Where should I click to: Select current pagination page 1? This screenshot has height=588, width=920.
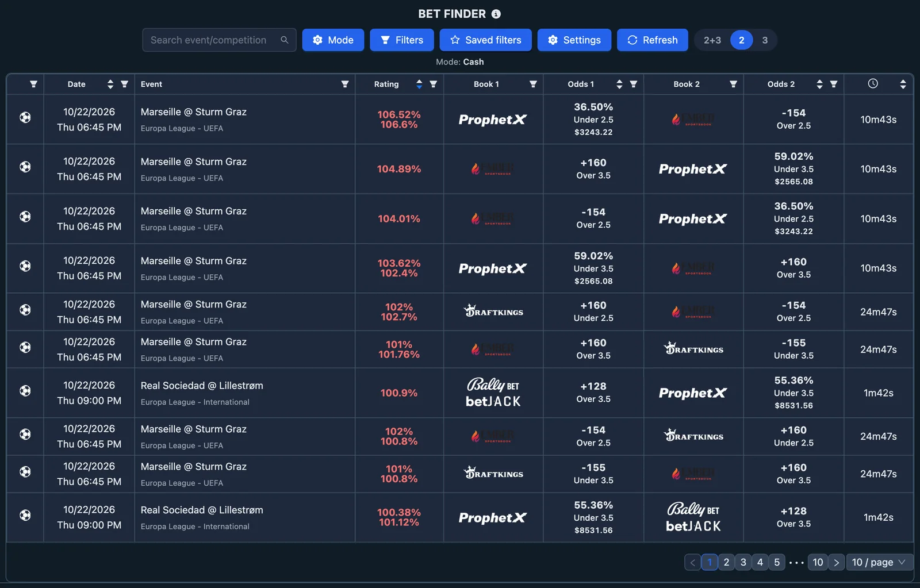(x=710, y=562)
